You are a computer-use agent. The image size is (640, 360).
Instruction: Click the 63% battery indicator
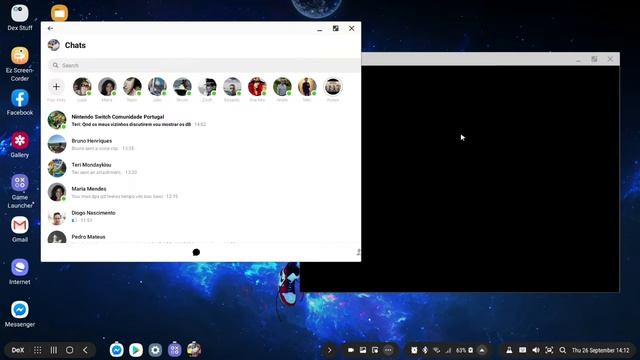coord(464,350)
